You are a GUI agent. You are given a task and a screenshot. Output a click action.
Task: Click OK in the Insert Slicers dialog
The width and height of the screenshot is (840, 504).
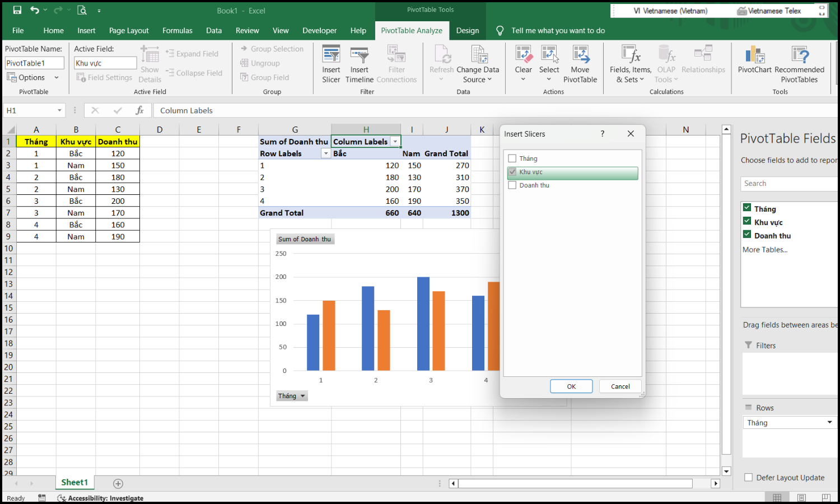571,386
